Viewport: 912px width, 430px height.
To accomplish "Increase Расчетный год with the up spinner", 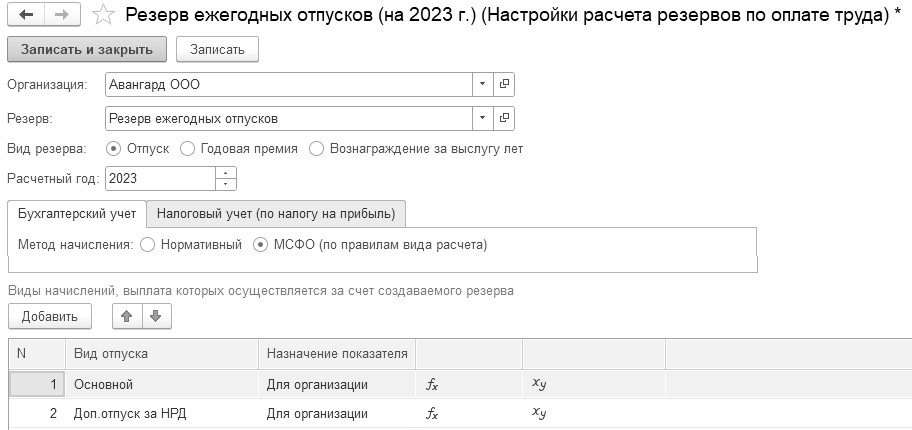I will tap(226, 173).
